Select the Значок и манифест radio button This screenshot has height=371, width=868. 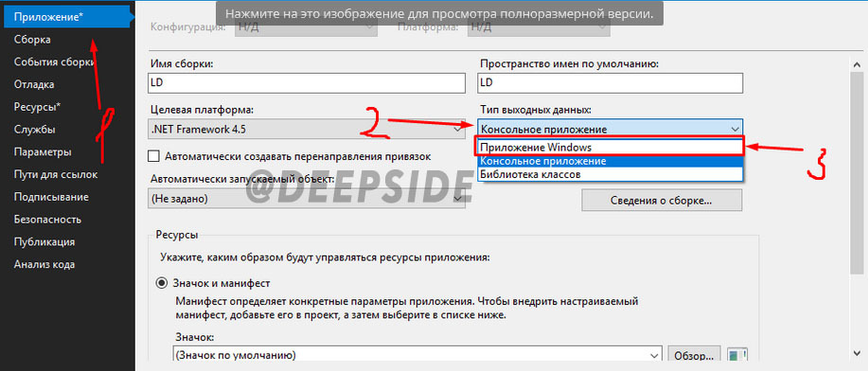pos(162,284)
